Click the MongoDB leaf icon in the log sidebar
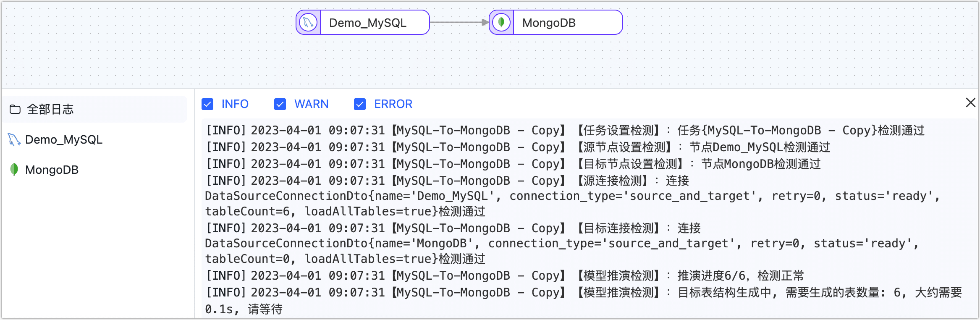Screen dimensions: 980x320 point(14,170)
